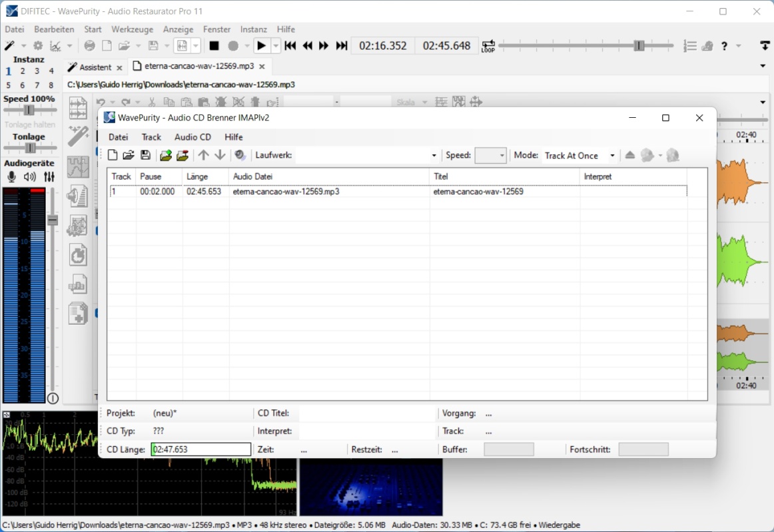774x532 pixels.
Task: Open a CD project via burner folder icon
Action: pos(129,155)
